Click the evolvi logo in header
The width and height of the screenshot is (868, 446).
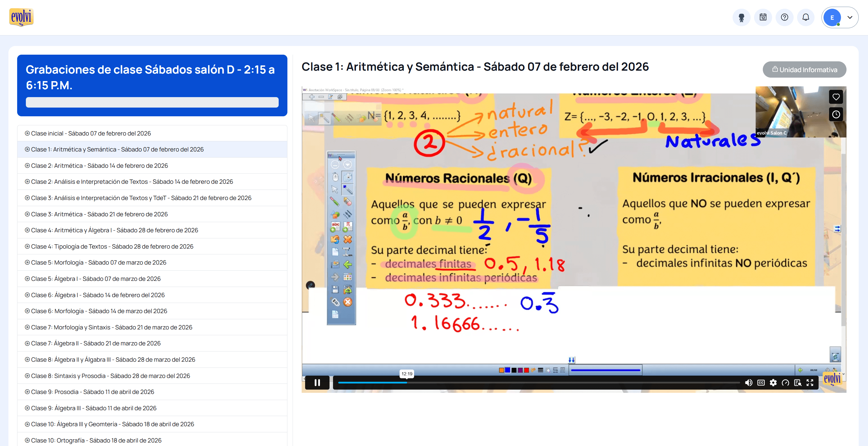pos(21,17)
